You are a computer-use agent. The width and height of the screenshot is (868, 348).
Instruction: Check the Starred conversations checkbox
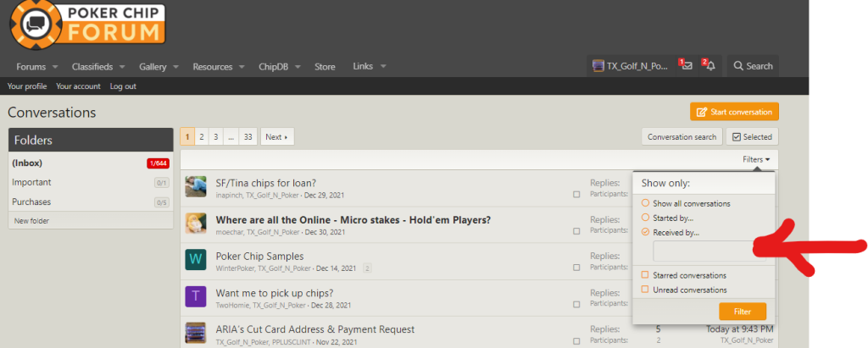pos(646,275)
